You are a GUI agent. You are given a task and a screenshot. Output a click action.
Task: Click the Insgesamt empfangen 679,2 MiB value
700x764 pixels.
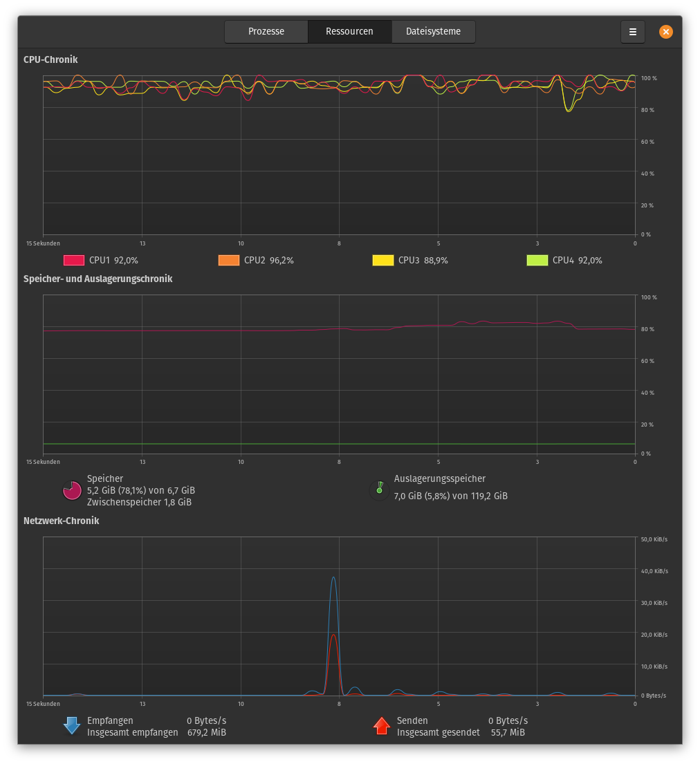click(x=207, y=732)
